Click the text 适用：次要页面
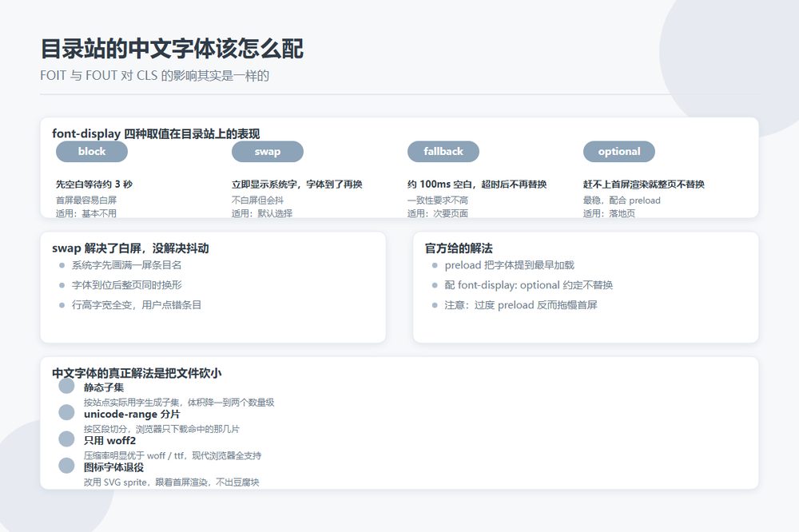Image resolution: width=799 pixels, height=532 pixels. 438,213
